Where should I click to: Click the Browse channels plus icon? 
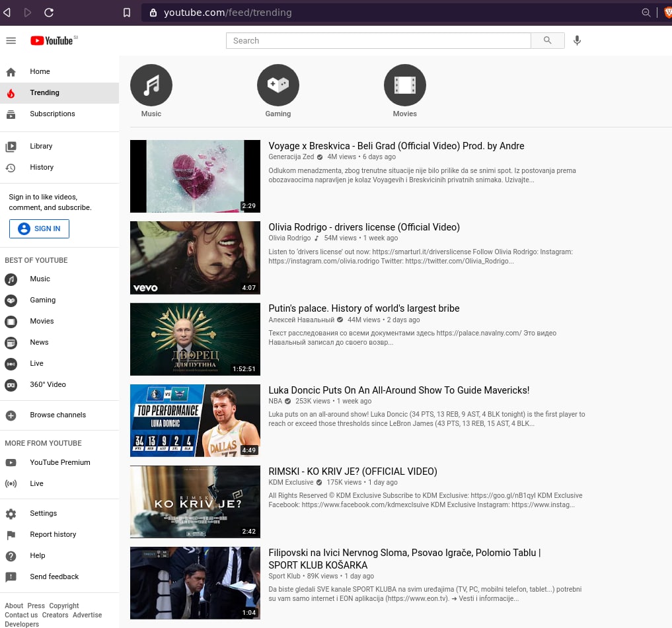point(11,415)
